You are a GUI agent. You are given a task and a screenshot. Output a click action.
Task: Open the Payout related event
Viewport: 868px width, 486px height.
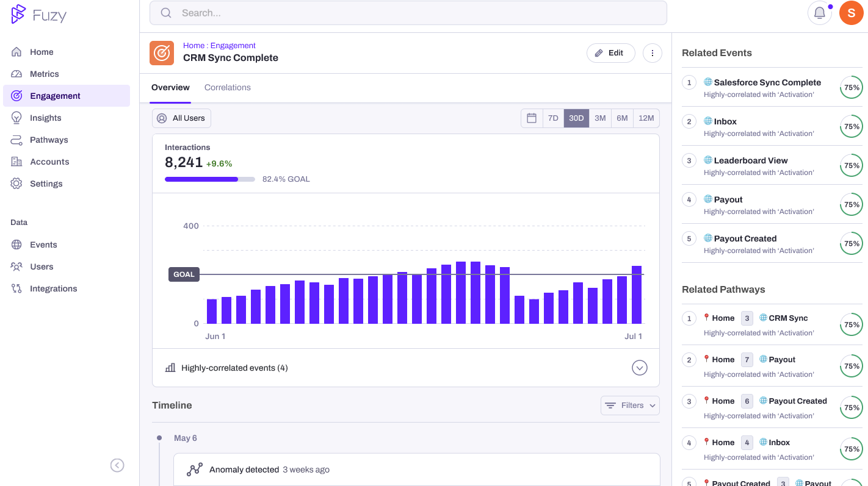772,204
